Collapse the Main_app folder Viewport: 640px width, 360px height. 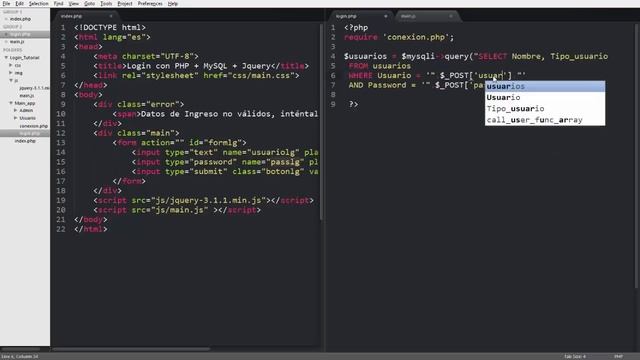[x=11, y=103]
